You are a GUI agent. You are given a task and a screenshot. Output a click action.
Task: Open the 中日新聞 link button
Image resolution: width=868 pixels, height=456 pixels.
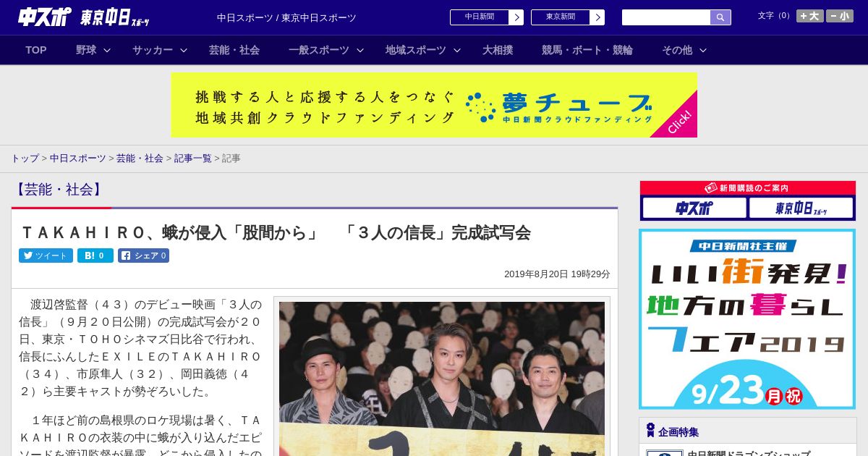pyautogui.click(x=480, y=17)
